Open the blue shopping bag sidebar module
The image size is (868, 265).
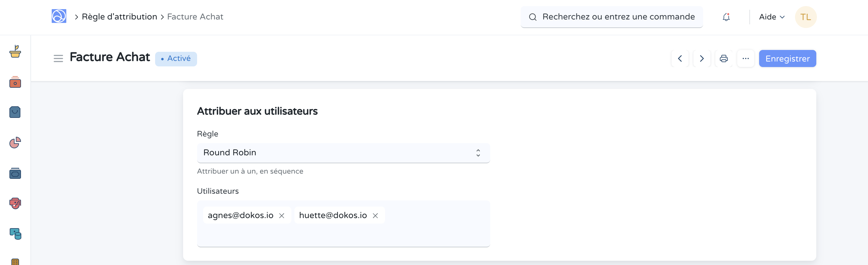pos(15,112)
